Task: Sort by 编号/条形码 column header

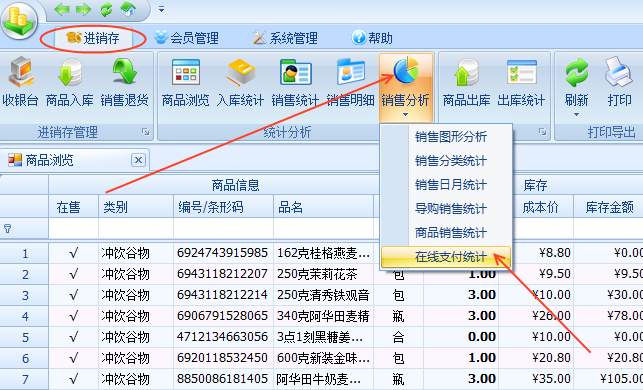Action: pyautogui.click(x=223, y=207)
